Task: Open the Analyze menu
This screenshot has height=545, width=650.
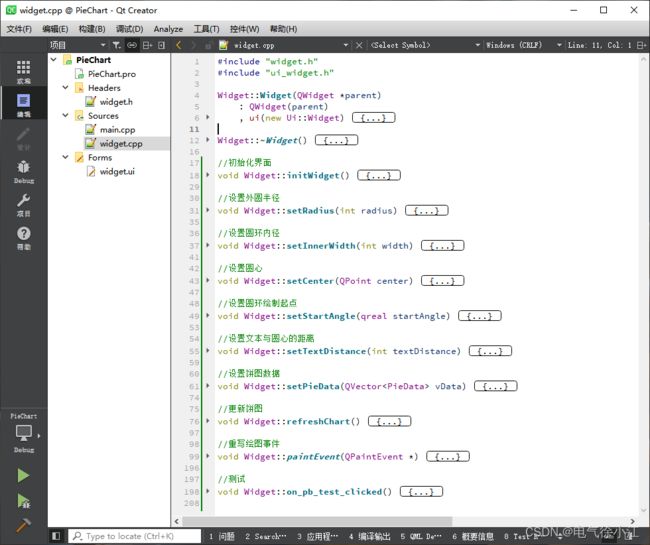Action: pos(168,29)
